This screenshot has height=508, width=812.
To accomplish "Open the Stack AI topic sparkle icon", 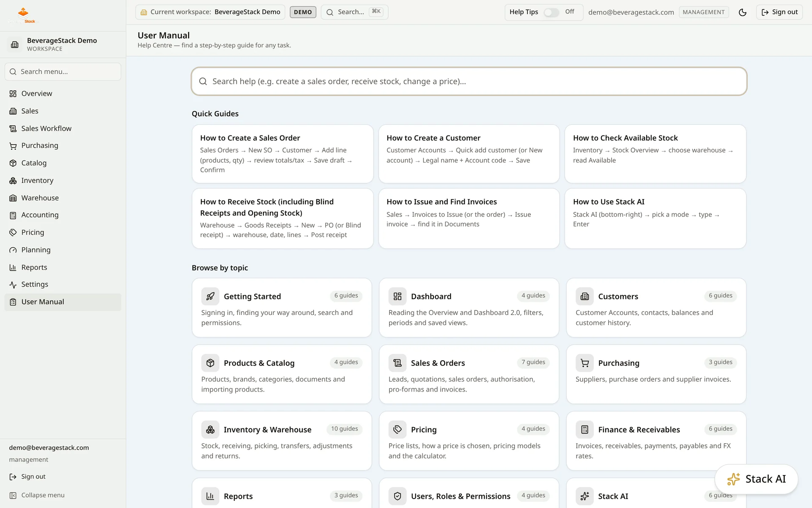I will click(584, 496).
